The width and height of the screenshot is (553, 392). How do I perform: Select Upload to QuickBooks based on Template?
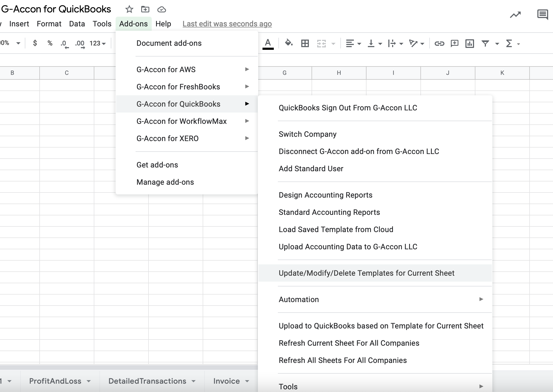[x=375, y=326]
